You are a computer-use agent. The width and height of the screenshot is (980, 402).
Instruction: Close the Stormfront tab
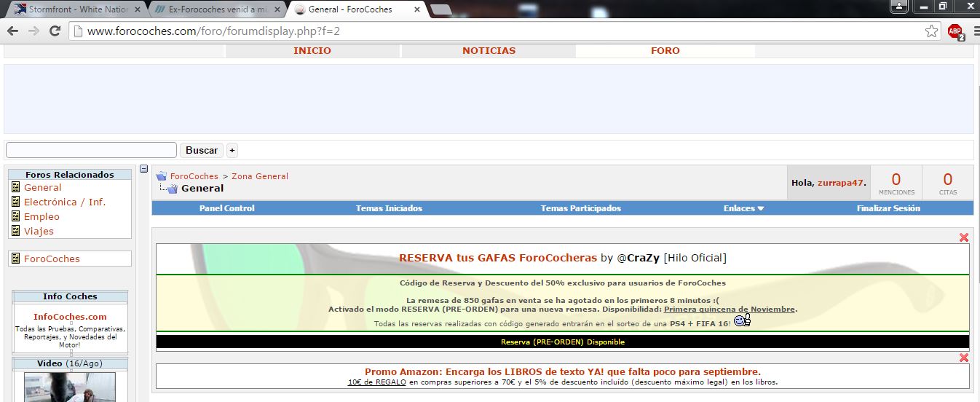[137, 9]
